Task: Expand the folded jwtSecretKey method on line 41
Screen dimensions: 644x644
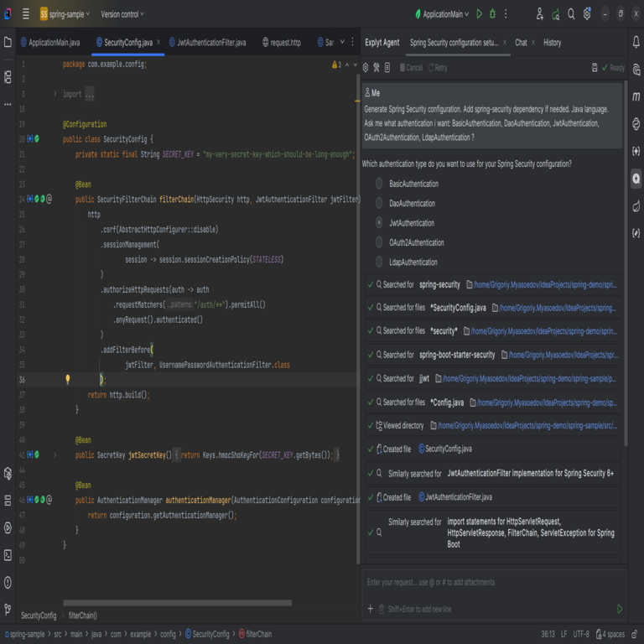Action: click(55, 454)
